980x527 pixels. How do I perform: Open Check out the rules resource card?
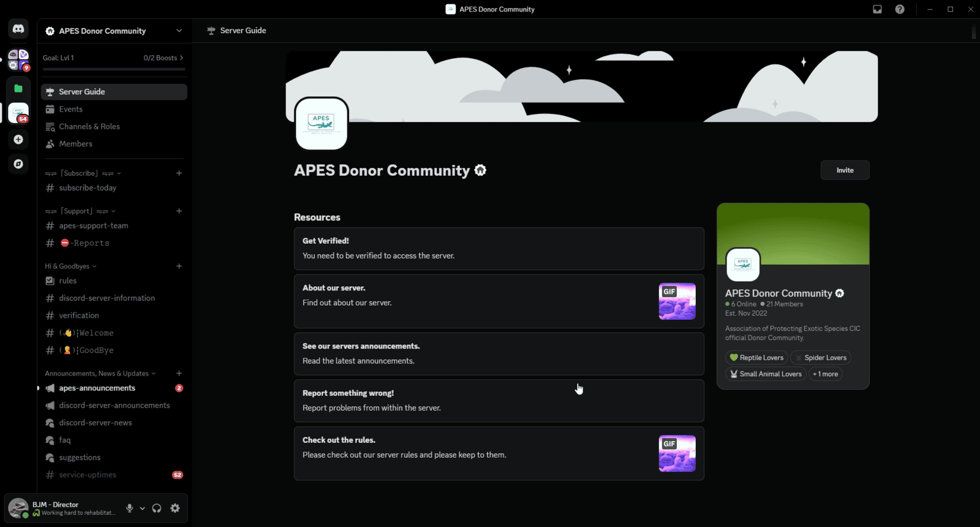[499, 453]
